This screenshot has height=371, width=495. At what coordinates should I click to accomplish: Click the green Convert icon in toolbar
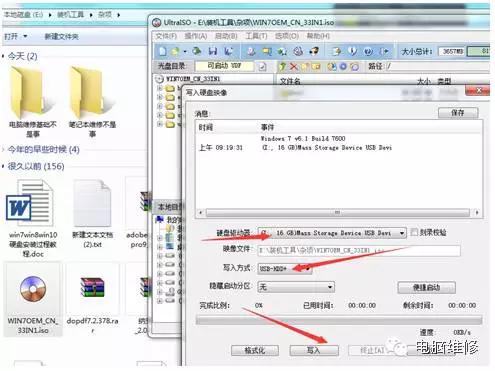(x=282, y=51)
